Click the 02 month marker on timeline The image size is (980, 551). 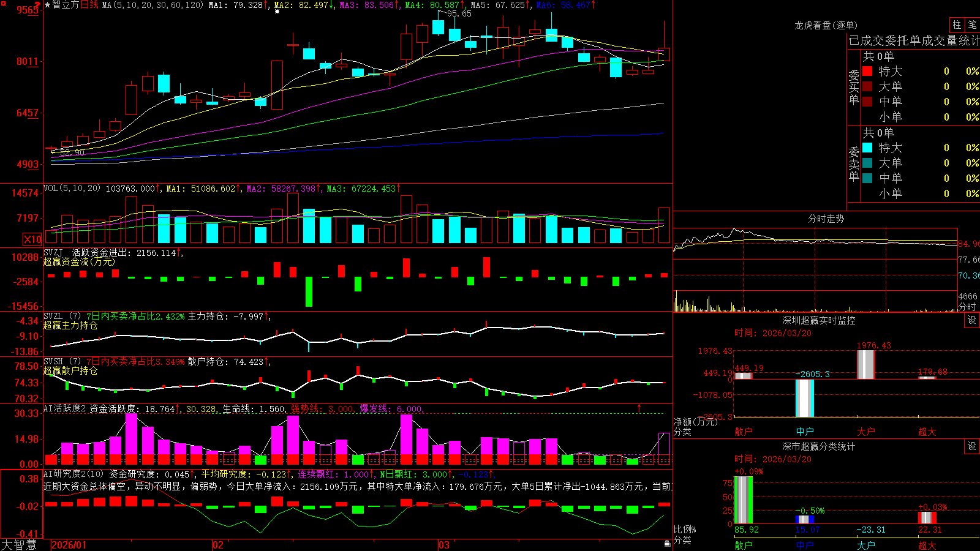click(217, 545)
